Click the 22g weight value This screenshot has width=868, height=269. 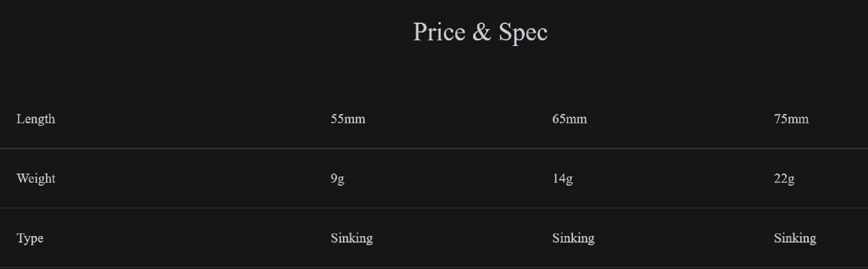click(784, 178)
